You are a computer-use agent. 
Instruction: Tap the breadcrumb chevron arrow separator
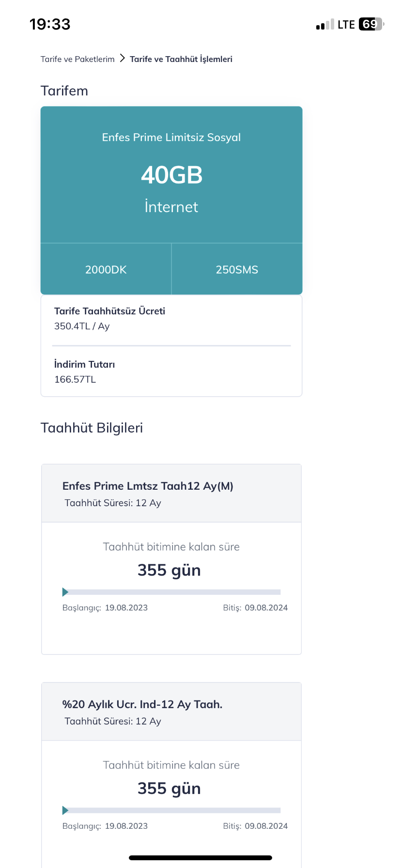122,59
